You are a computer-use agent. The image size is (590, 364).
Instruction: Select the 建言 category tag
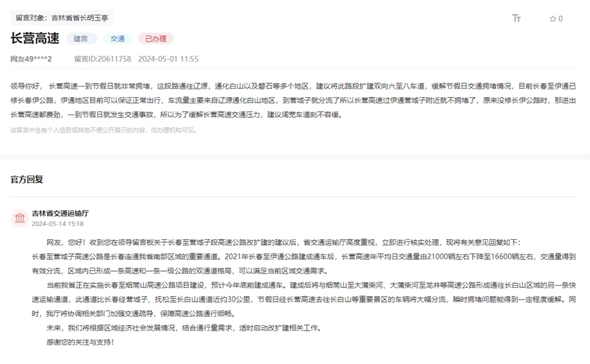point(81,39)
